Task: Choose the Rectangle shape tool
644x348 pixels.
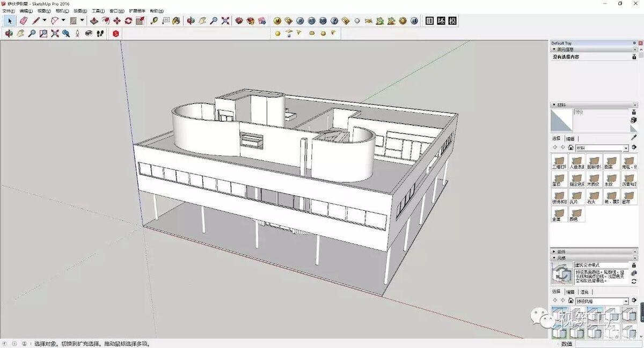Action: click(73, 21)
